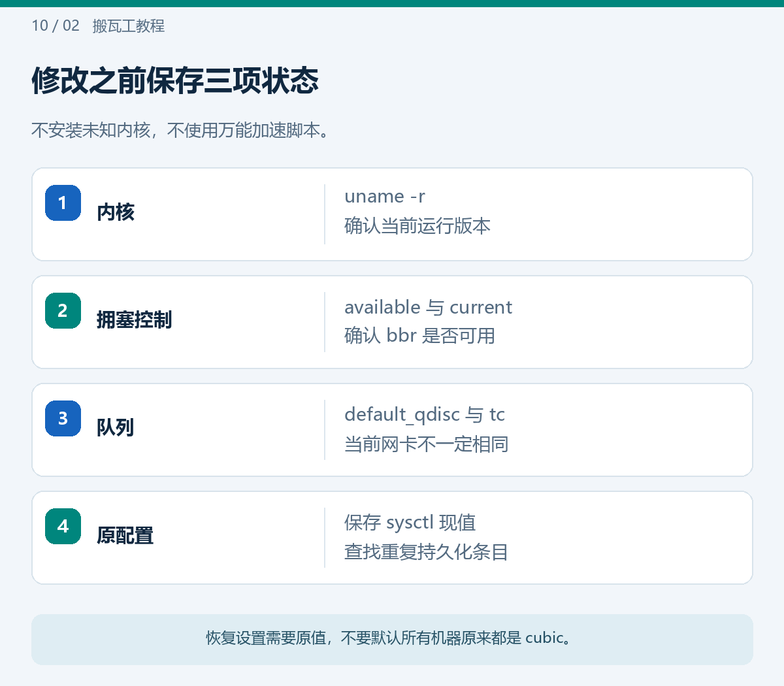Click the text 'uname -r'

click(385, 197)
